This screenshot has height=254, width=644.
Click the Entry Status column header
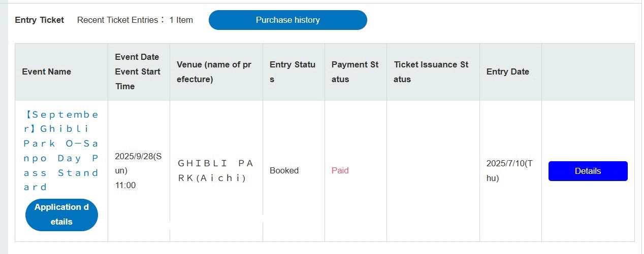[294, 71]
